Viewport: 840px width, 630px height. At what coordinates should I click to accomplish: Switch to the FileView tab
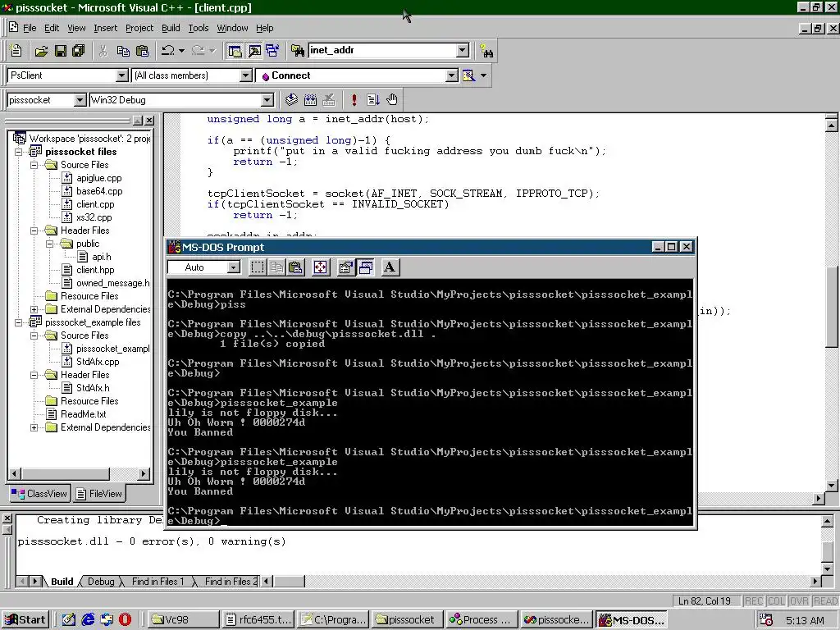(x=99, y=493)
